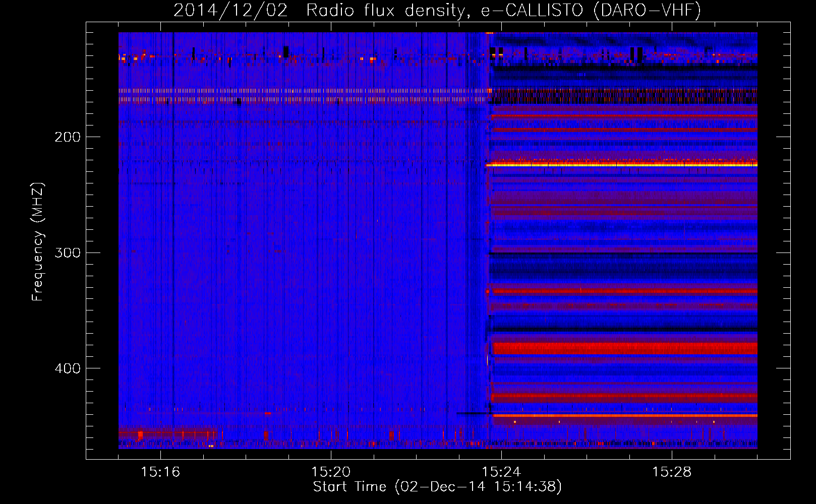
Task: Click the '300' frequency tick label
Action: tap(67, 253)
